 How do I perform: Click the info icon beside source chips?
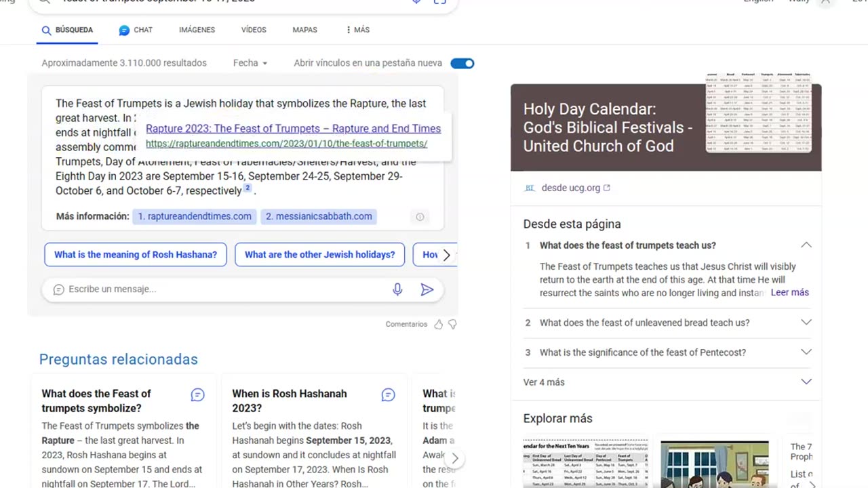tap(420, 217)
